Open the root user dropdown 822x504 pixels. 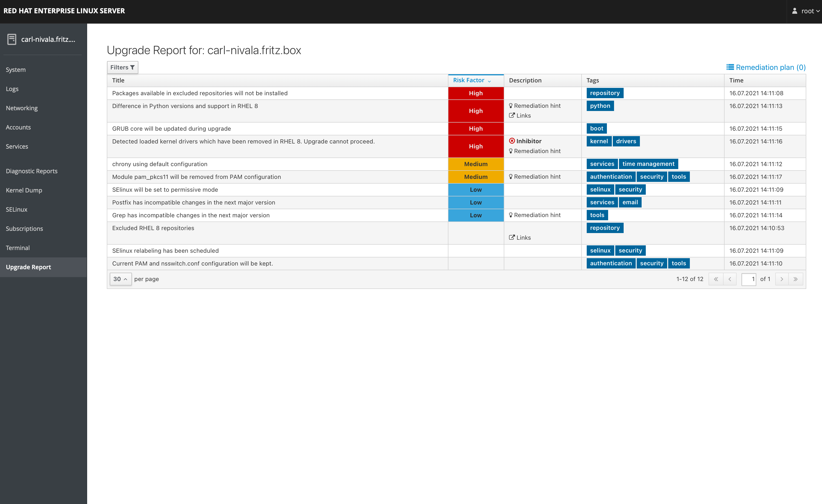(x=806, y=11)
